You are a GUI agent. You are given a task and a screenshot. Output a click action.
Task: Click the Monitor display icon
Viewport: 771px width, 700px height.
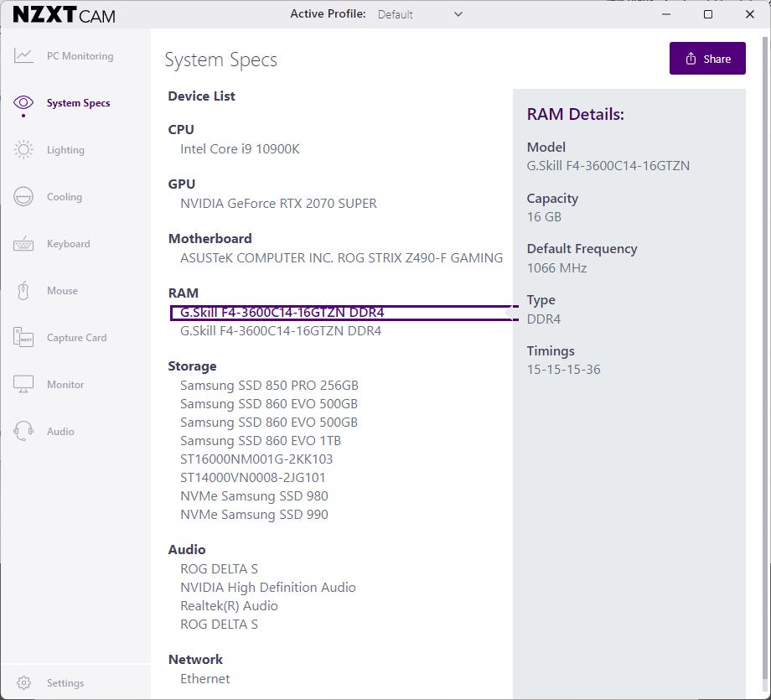pos(23,384)
